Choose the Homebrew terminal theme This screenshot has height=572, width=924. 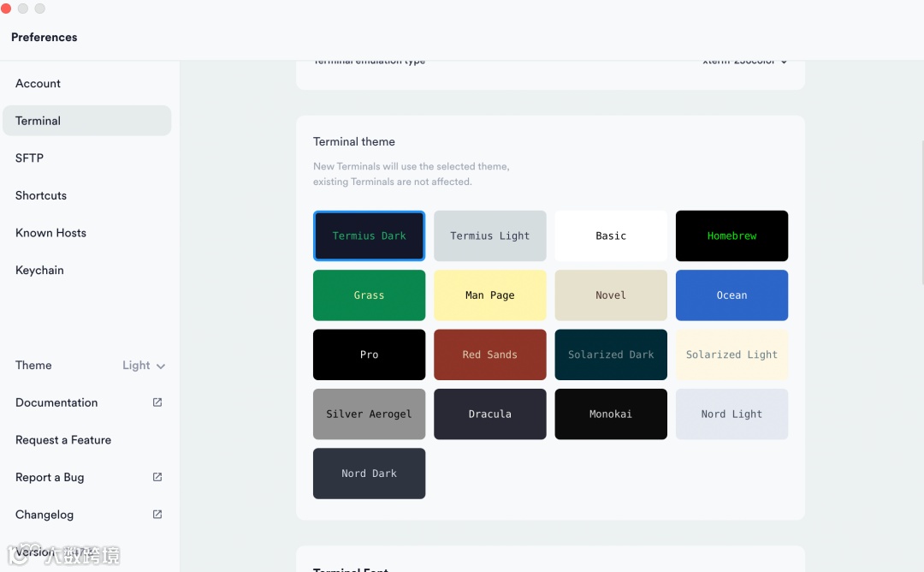[x=731, y=235]
